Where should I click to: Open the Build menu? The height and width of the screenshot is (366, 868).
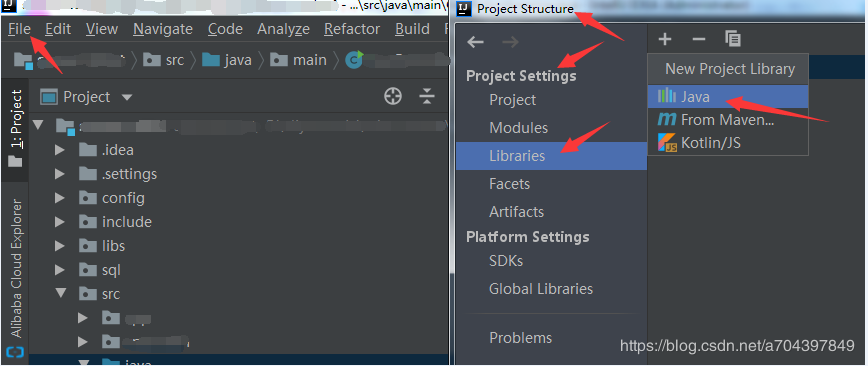[412, 29]
